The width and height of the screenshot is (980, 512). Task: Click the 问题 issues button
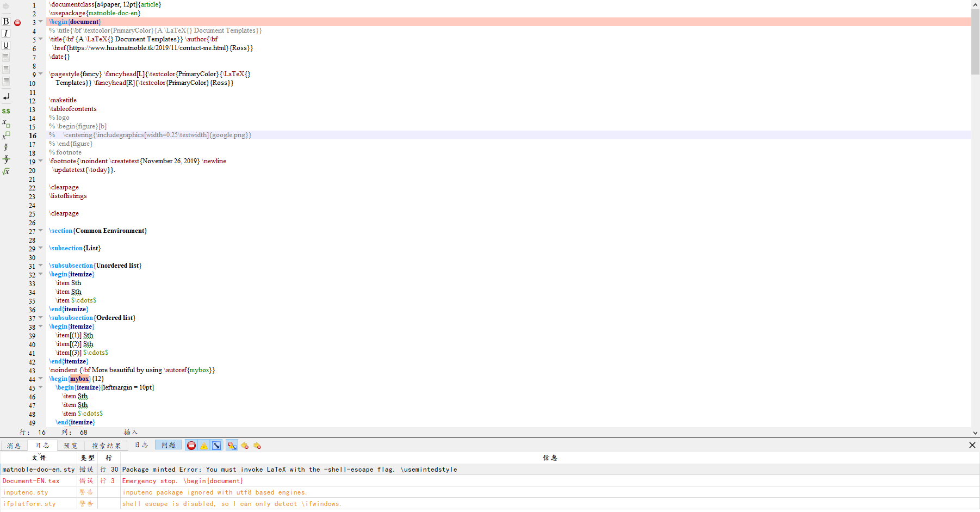(168, 445)
